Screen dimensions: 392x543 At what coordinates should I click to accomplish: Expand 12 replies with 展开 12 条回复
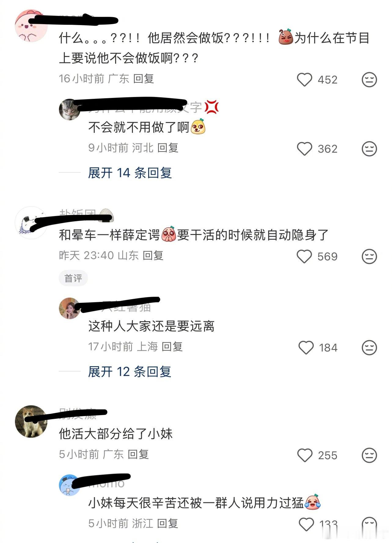point(130,372)
